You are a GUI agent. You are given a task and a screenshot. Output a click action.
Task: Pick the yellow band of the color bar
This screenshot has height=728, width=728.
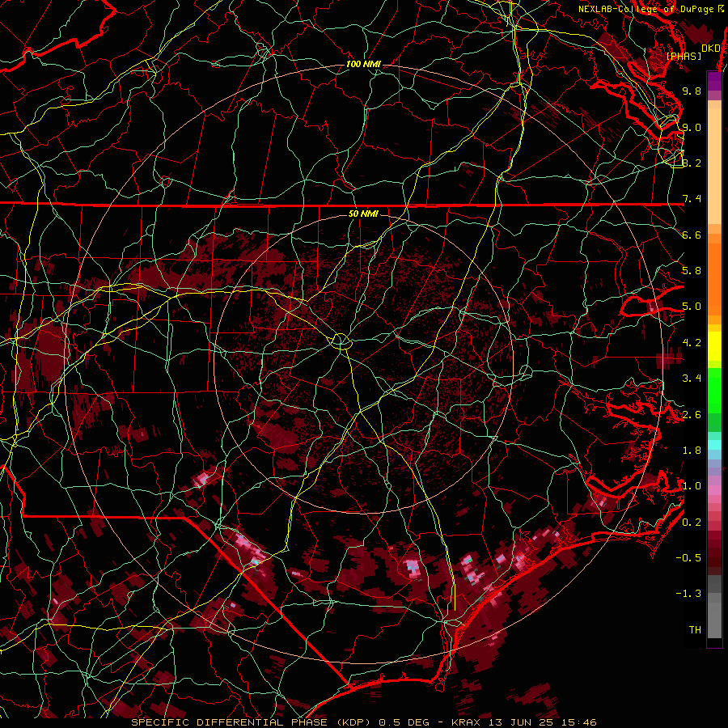click(714, 346)
